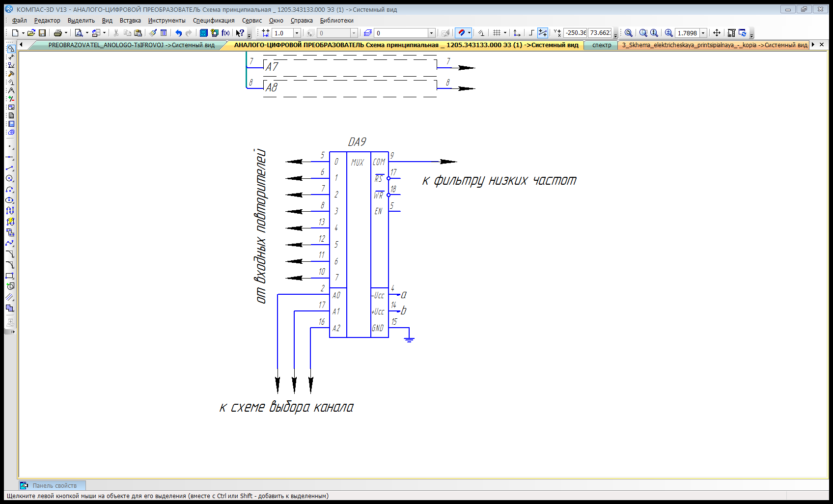Undo the last action
833x504 pixels.
[178, 33]
